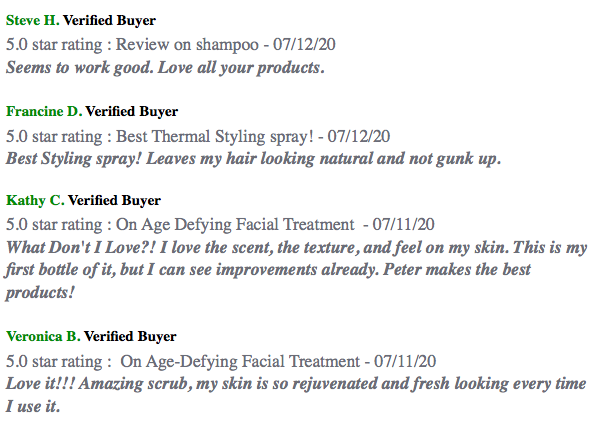
Task: Click Verified Buyer label beside Francine D.
Action: coord(132,111)
